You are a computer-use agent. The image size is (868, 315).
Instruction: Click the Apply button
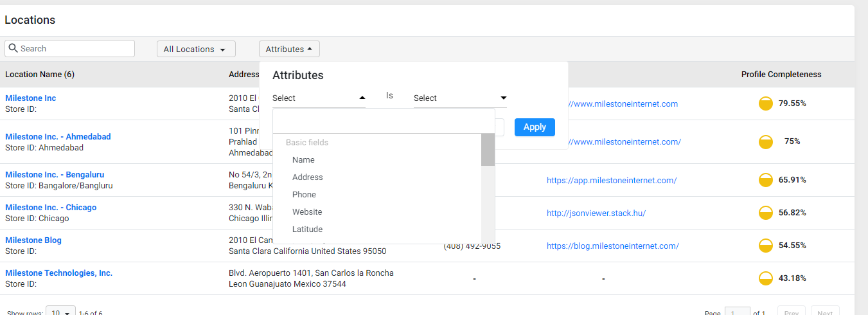click(x=535, y=127)
